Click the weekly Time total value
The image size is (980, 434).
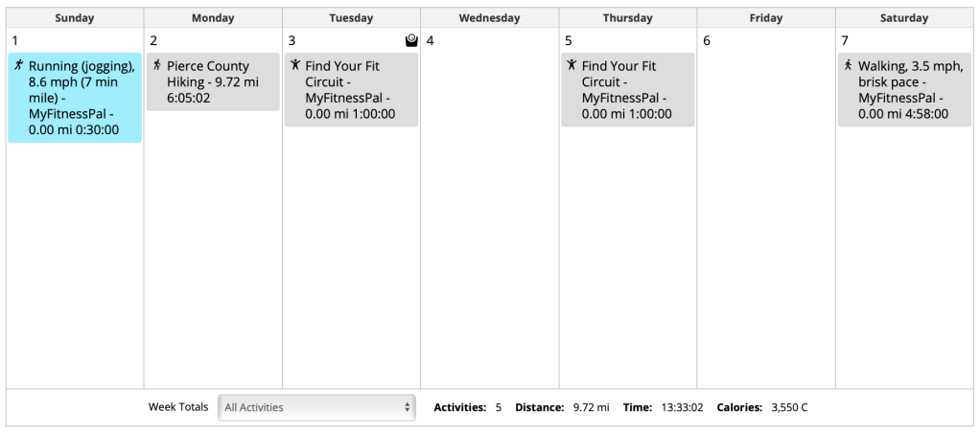682,407
